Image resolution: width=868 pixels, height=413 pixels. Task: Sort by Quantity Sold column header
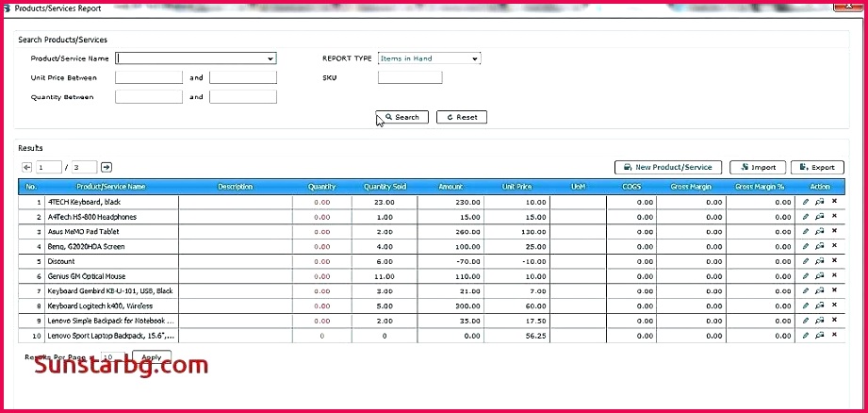pyautogui.click(x=385, y=187)
